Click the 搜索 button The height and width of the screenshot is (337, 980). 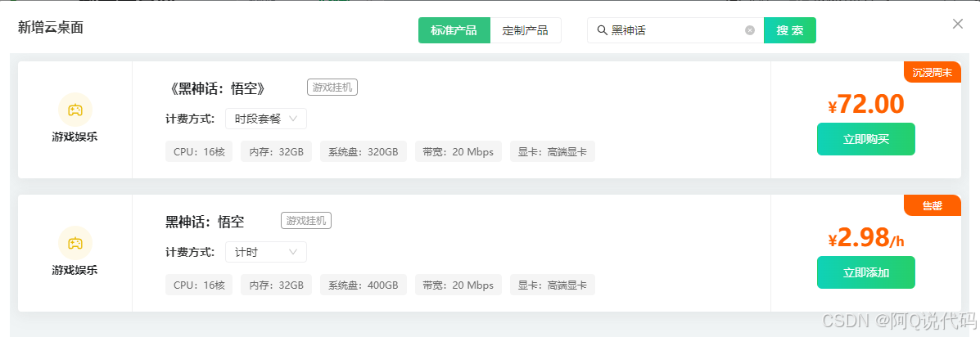790,30
